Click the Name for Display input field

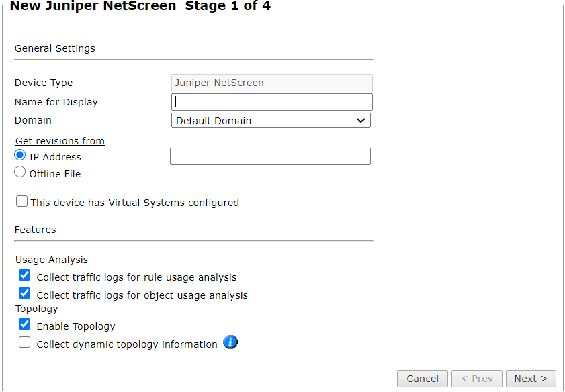click(271, 101)
